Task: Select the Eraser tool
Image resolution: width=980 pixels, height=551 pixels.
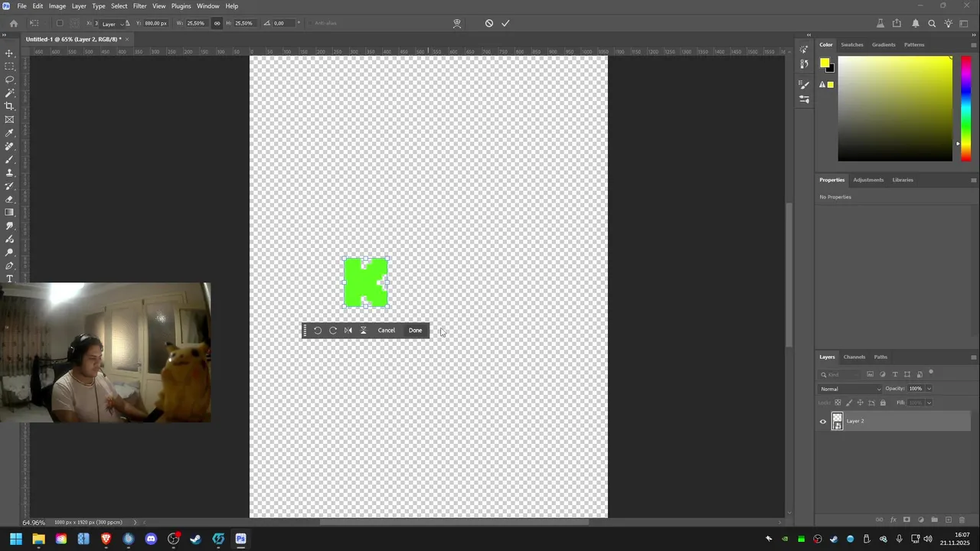Action: [x=9, y=199]
